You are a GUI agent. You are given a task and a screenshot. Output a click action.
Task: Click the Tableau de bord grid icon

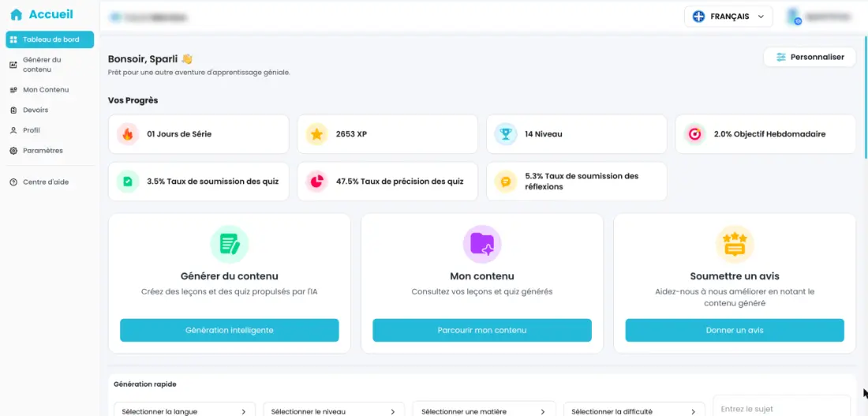[14, 40]
